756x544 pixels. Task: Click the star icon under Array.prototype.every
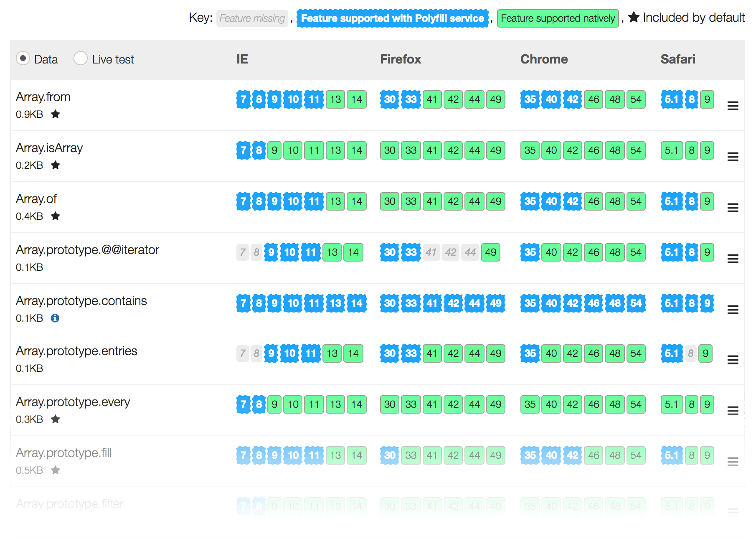pos(56,419)
